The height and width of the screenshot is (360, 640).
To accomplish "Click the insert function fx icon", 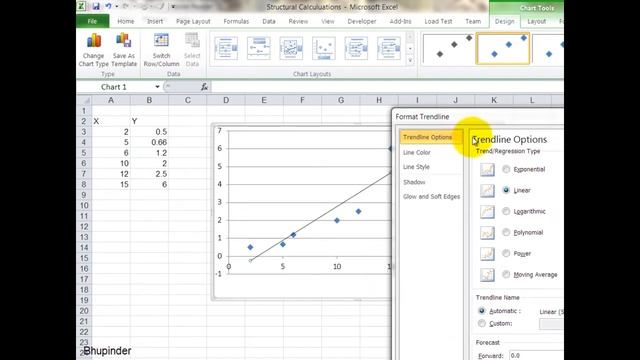I will tap(204, 87).
